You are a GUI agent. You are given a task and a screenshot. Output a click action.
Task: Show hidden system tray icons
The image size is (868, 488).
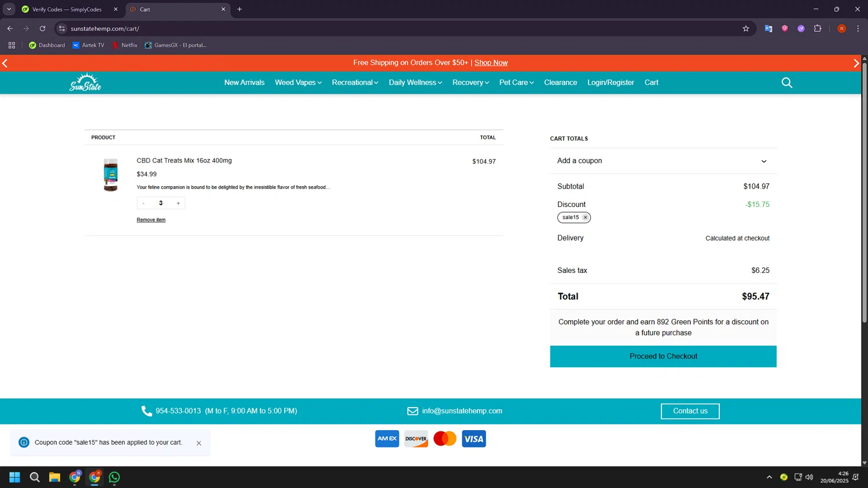[x=769, y=477]
